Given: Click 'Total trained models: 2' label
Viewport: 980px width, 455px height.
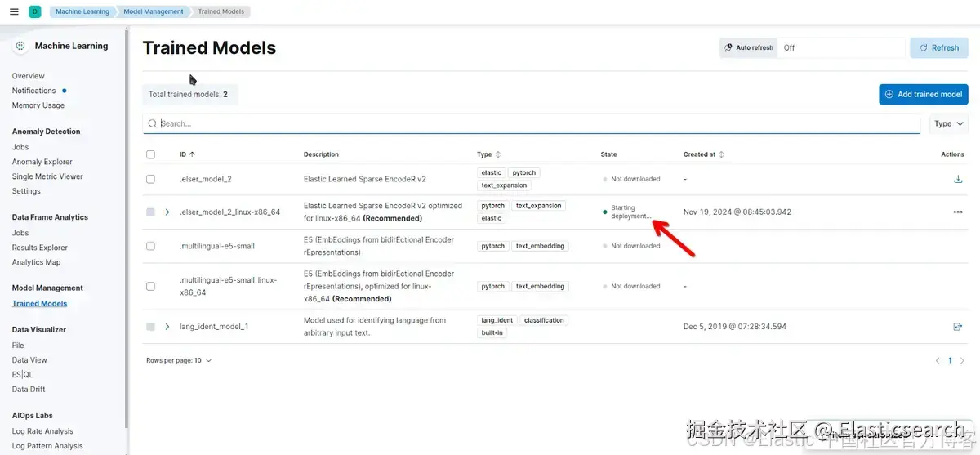Looking at the screenshot, I should [189, 95].
